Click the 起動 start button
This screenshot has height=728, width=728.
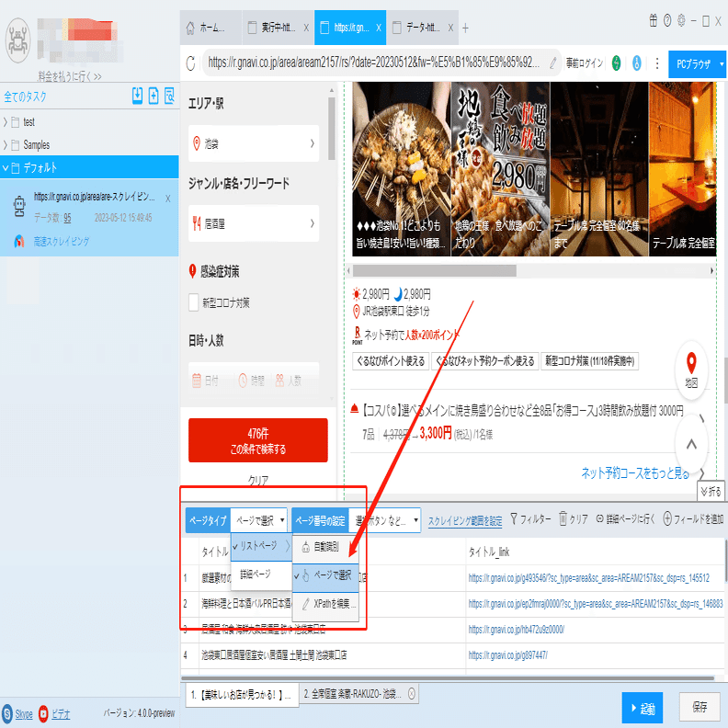(643, 708)
